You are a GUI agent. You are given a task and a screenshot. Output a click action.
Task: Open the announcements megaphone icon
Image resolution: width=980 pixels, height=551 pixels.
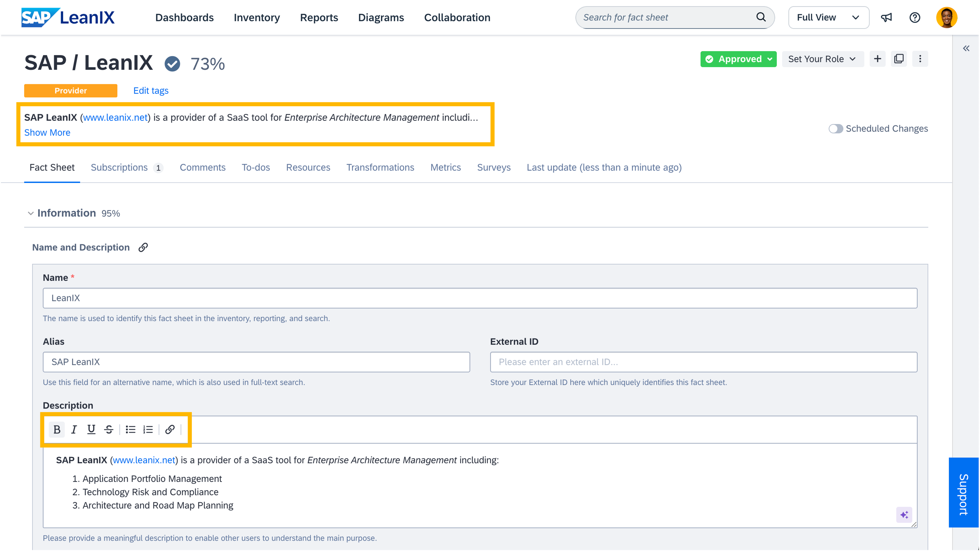[886, 17]
